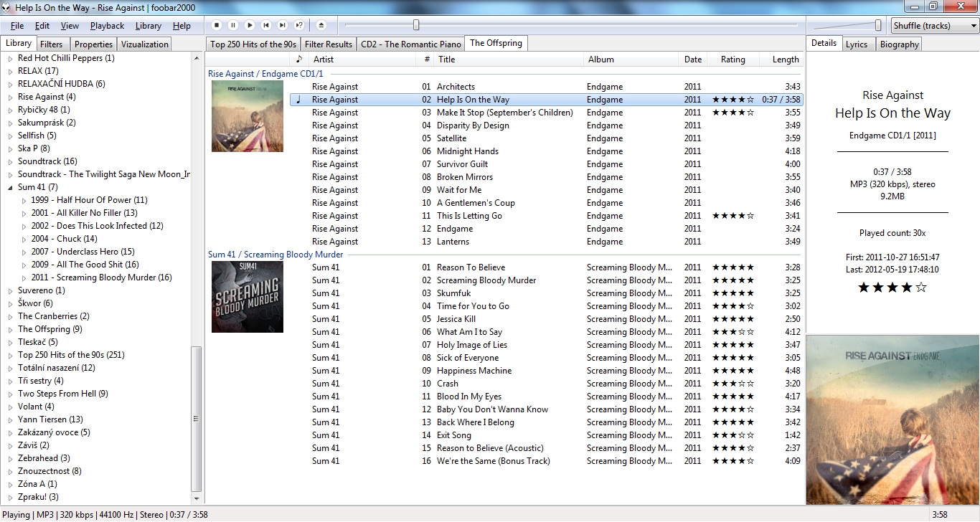The image size is (980, 522).
Task: Play a random track
Action: [x=299, y=25]
